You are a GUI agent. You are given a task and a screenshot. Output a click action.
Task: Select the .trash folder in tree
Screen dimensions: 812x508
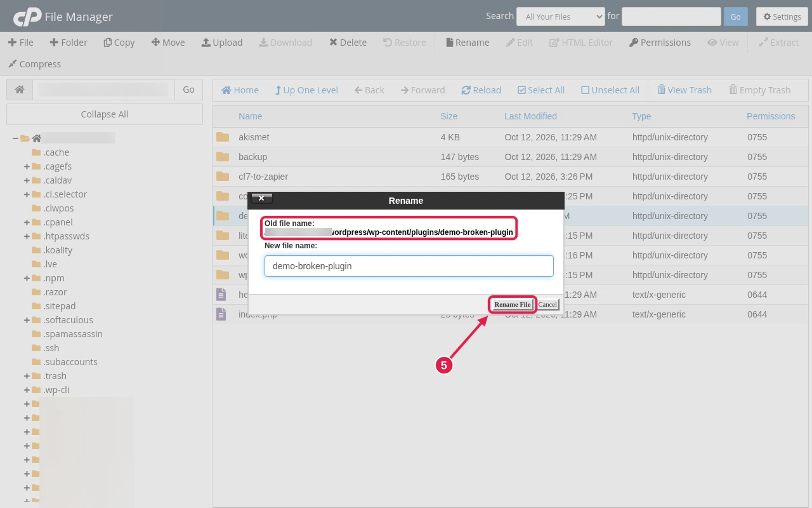(55, 376)
